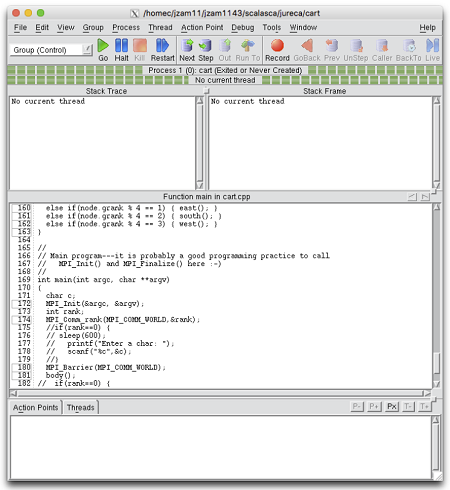This screenshot has width=450, height=490.
Task: Open the Process menu
Action: pyautogui.click(x=126, y=27)
